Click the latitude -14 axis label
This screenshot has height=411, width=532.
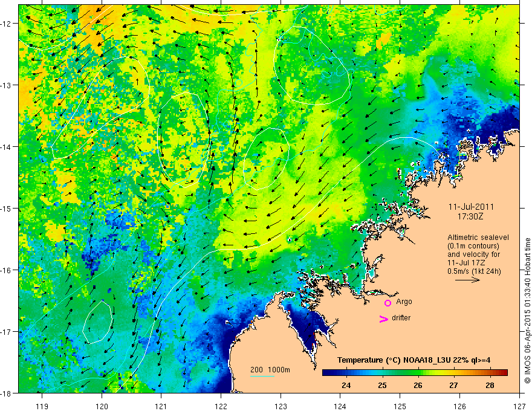(6, 147)
